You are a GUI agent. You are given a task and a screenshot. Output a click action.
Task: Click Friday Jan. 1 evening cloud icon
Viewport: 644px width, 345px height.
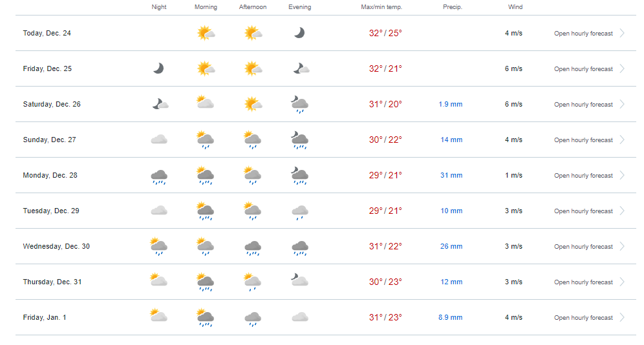[x=299, y=317]
